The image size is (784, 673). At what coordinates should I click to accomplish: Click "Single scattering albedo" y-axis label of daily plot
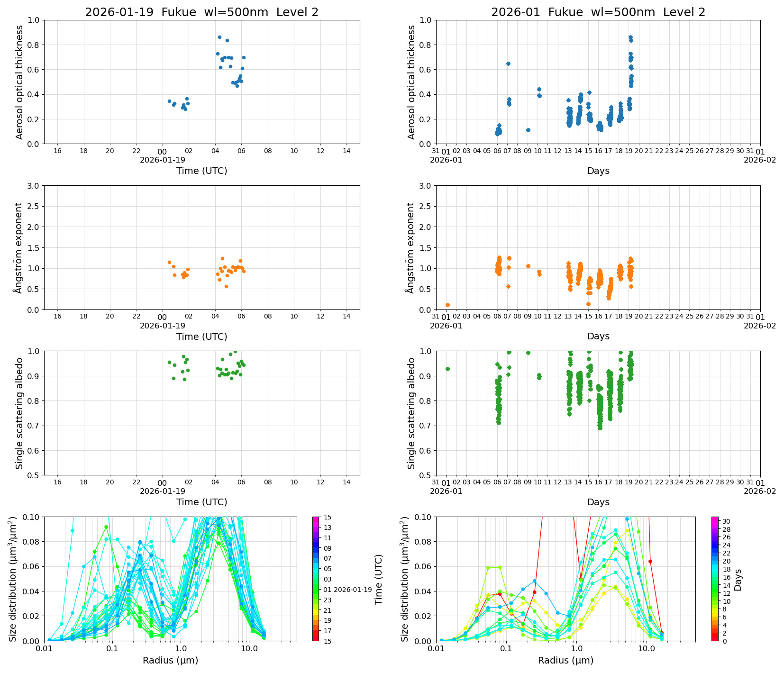point(19,413)
